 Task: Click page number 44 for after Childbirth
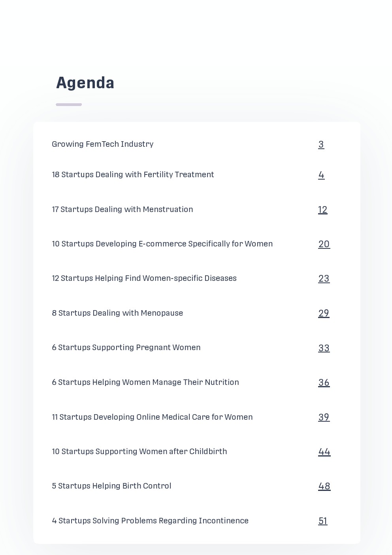pyautogui.click(x=324, y=452)
